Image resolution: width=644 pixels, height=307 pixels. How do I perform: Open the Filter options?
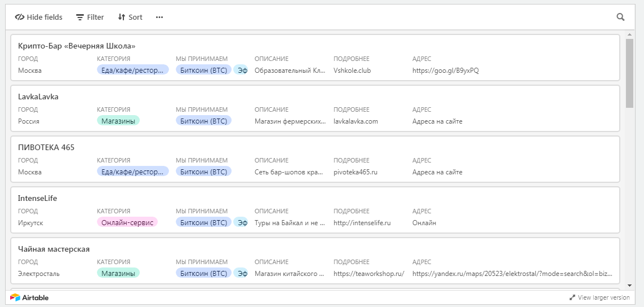coord(90,17)
